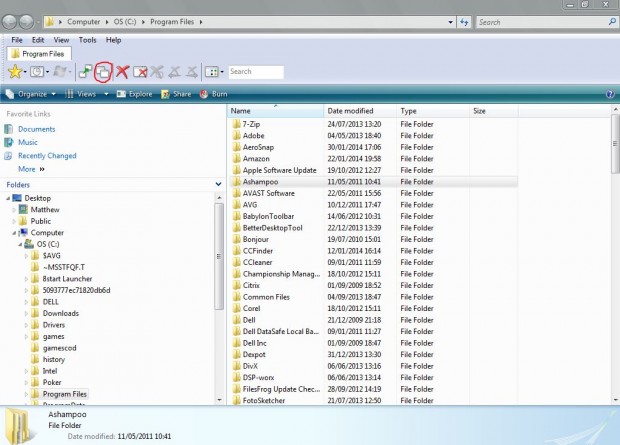This screenshot has width=620, height=445.
Task: Click the magnifier icon in the top search box
Action: pyautogui.click(x=612, y=22)
